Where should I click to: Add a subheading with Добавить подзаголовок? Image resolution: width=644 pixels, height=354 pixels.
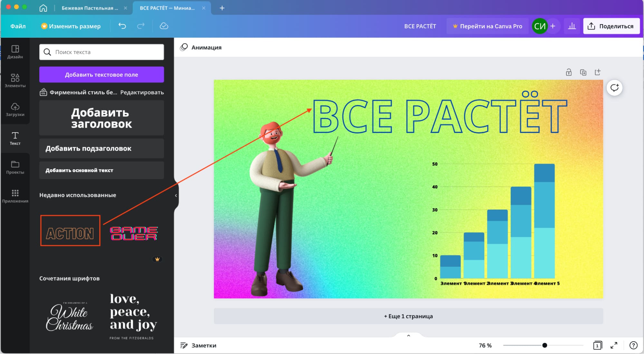(101, 148)
